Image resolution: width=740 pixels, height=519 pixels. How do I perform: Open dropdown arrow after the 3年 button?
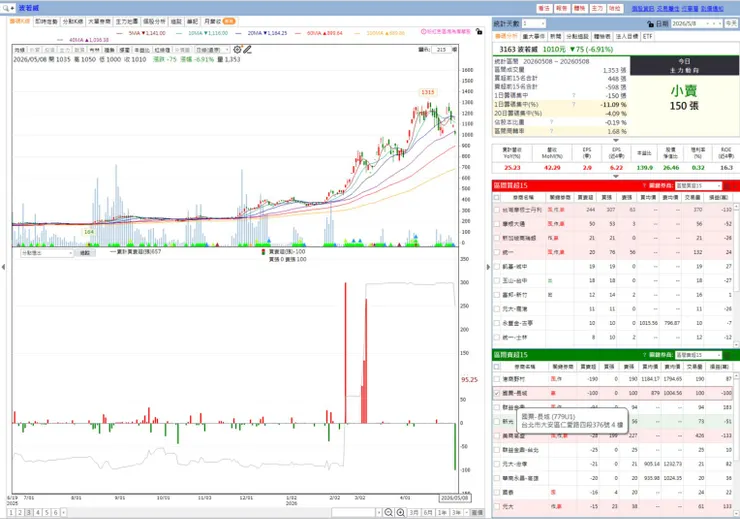coord(467,512)
